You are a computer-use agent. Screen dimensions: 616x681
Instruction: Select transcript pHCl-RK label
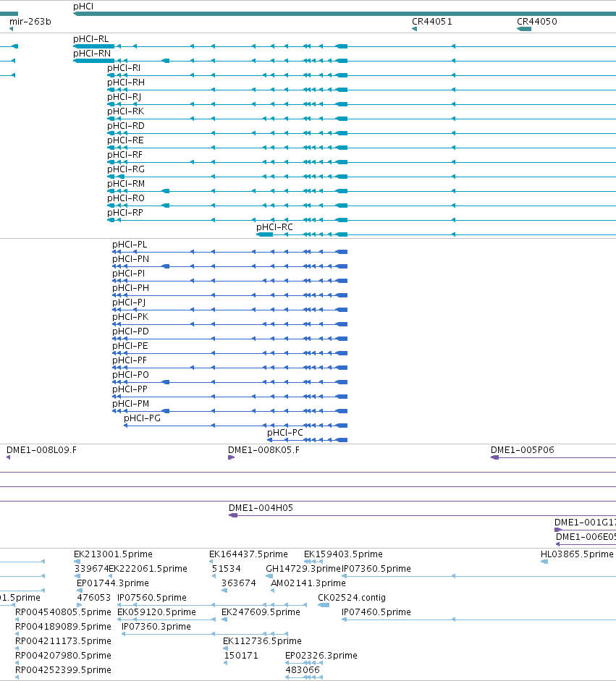[x=125, y=111]
